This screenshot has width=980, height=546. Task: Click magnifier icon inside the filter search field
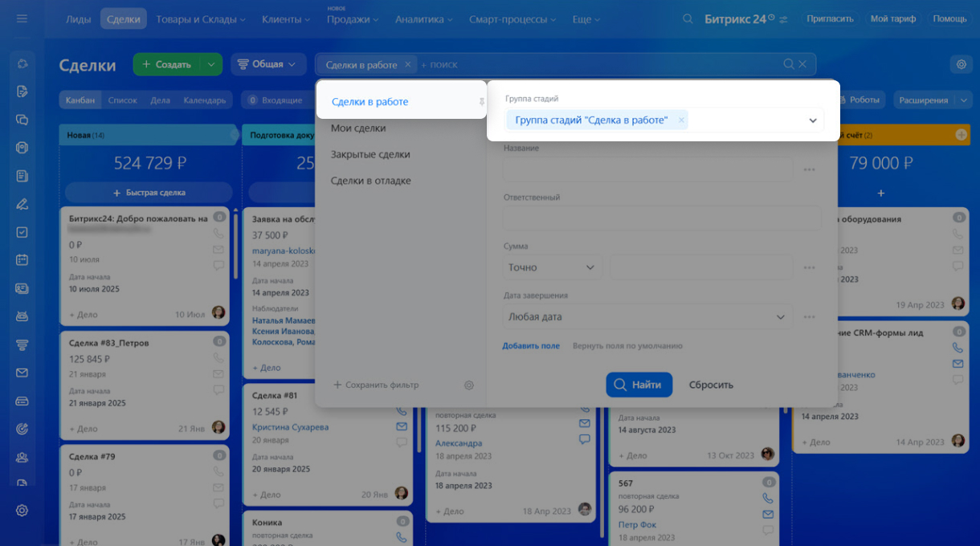(789, 65)
